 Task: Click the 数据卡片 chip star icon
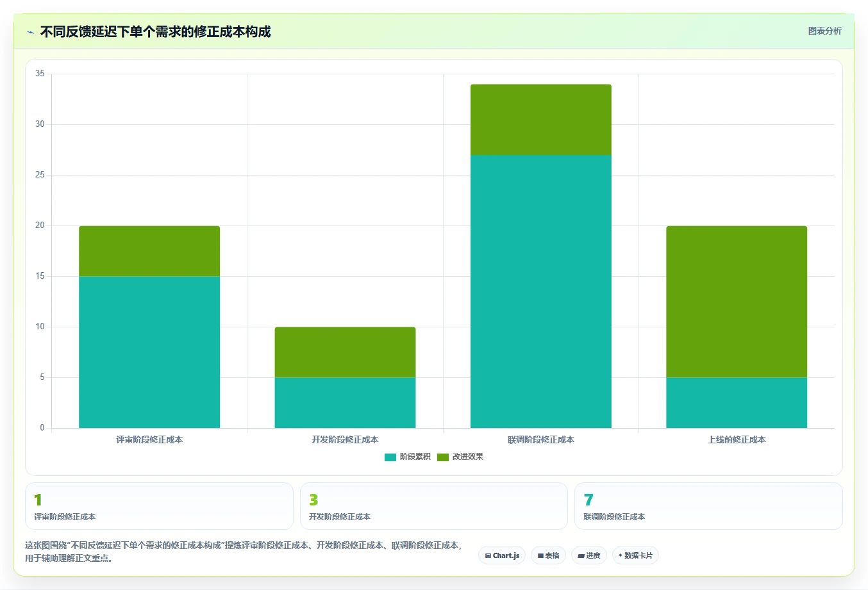pyautogui.click(x=621, y=555)
